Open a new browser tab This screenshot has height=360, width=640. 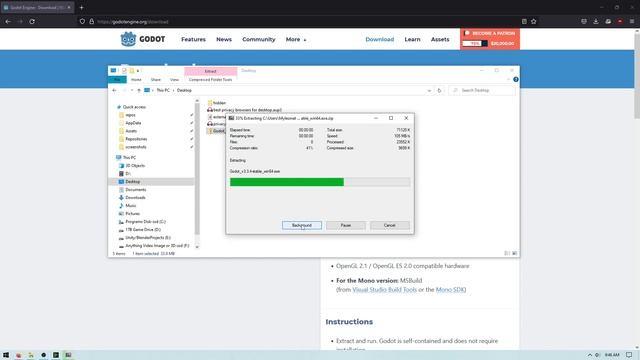tap(82, 7)
